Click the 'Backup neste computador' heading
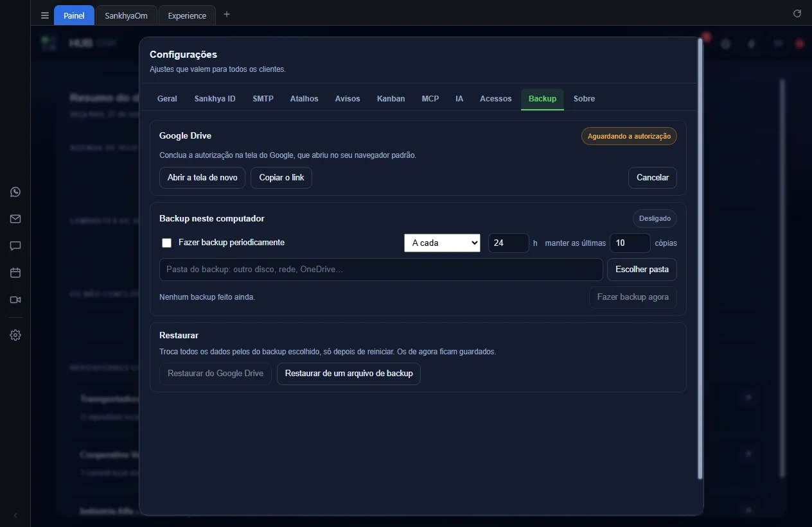This screenshot has height=527, width=812. pyautogui.click(x=212, y=218)
